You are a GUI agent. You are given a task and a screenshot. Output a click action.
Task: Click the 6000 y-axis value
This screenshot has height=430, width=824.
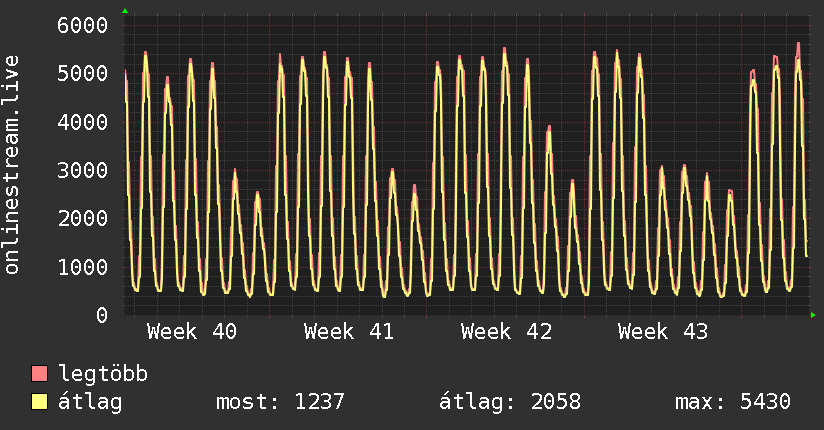pyautogui.click(x=83, y=25)
